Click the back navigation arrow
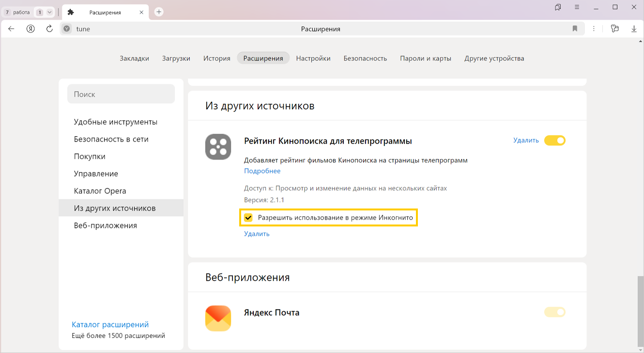The height and width of the screenshot is (353, 644). pyautogui.click(x=12, y=29)
